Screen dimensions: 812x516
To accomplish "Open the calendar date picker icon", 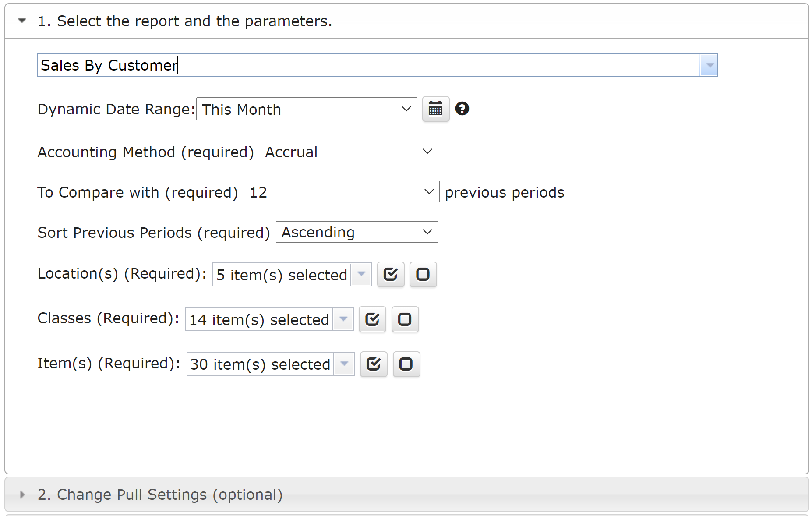I will (x=435, y=109).
